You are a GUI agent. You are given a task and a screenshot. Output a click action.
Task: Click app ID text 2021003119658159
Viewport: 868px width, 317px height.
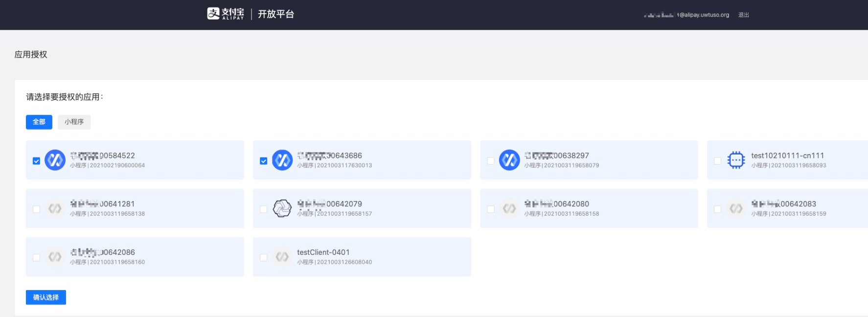tap(799, 214)
